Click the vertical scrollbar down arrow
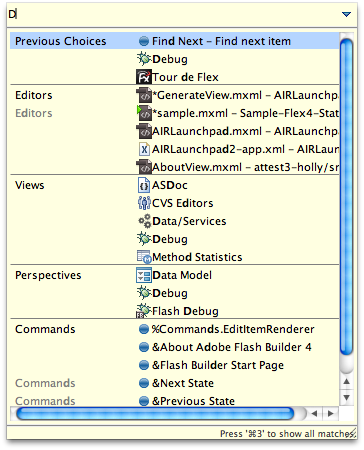The image size is (364, 450). pos(347,397)
